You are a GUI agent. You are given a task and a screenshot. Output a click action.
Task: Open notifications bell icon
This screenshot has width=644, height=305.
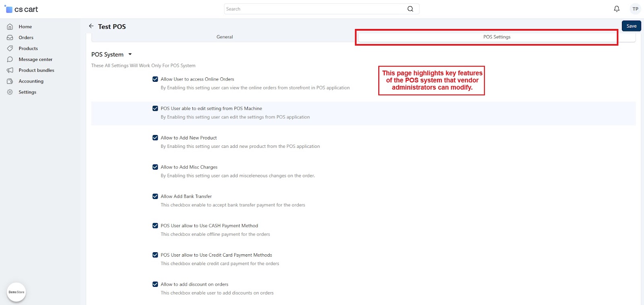click(617, 9)
